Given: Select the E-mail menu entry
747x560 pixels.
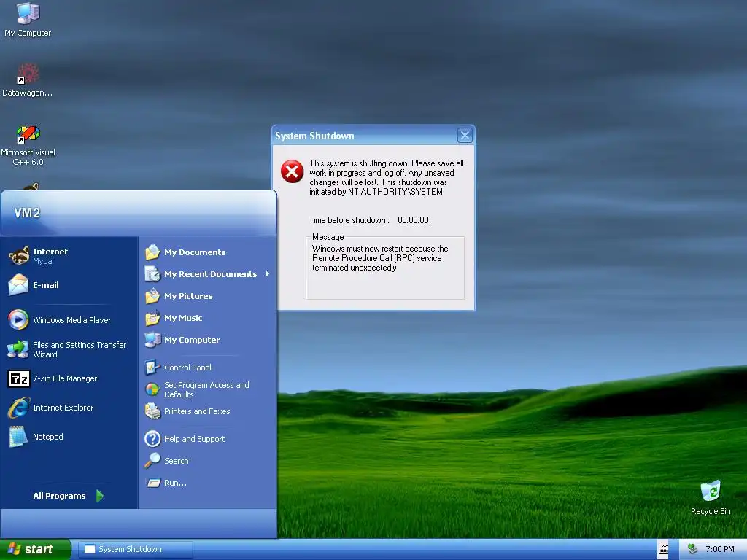Looking at the screenshot, I should [69, 285].
